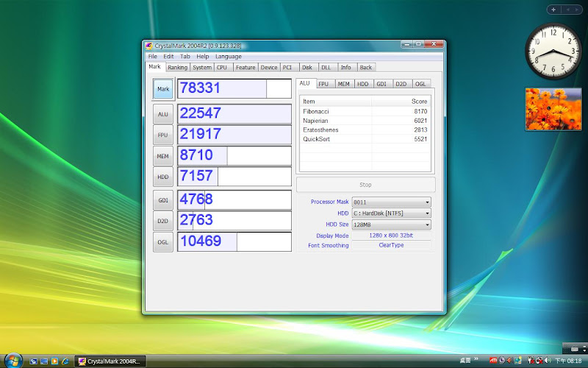
Task: Launch Windows Media Player from quick launch
Action: click(54, 361)
